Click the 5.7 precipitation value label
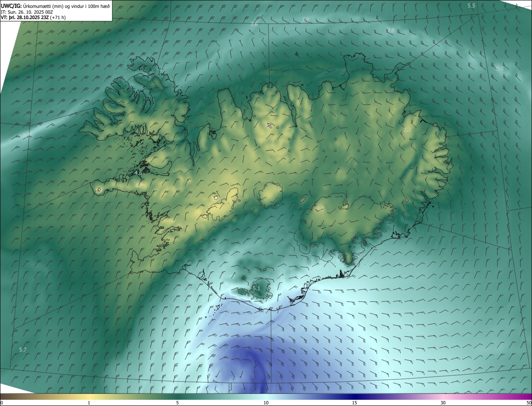The image size is (532, 406). point(23,350)
